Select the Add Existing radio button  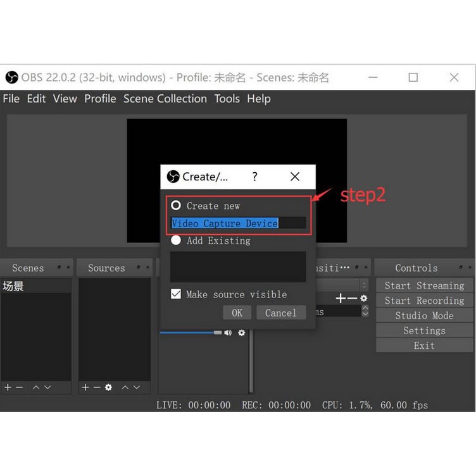[176, 241]
